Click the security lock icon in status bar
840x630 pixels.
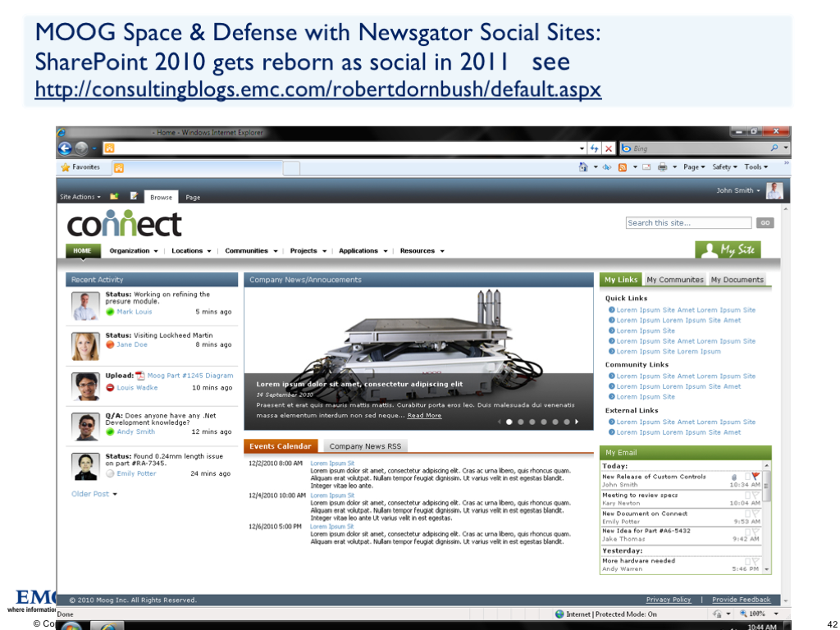pyautogui.click(x=717, y=614)
